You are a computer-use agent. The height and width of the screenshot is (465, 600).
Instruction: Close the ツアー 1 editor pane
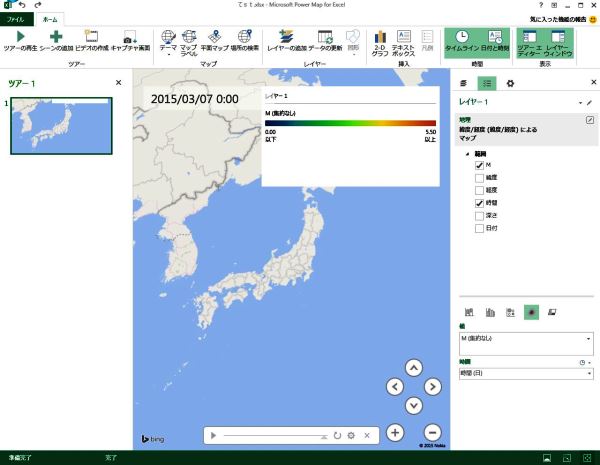(x=119, y=83)
